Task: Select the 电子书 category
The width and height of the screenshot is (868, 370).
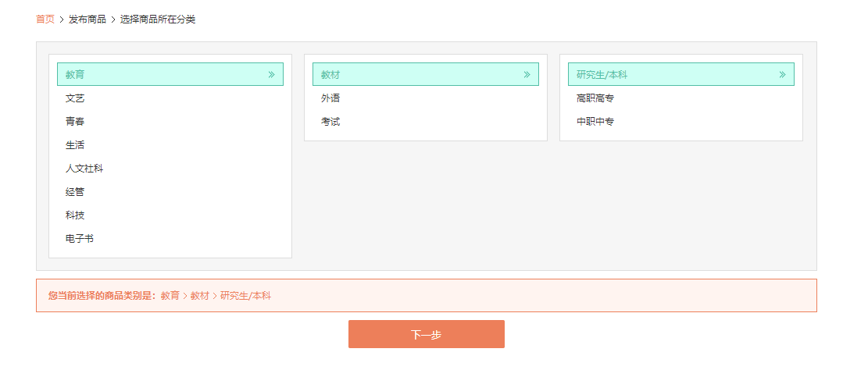Action: pyautogui.click(x=80, y=239)
